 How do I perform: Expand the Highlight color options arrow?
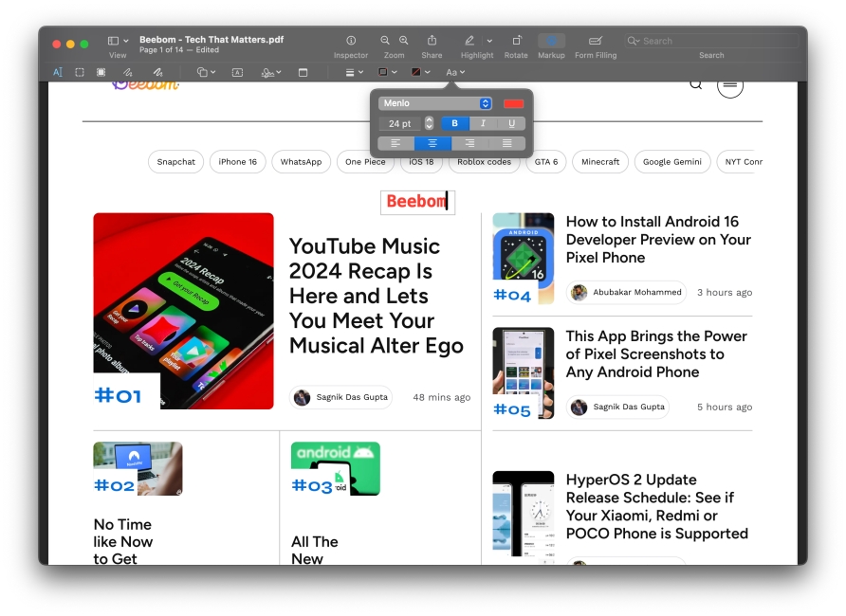point(489,41)
